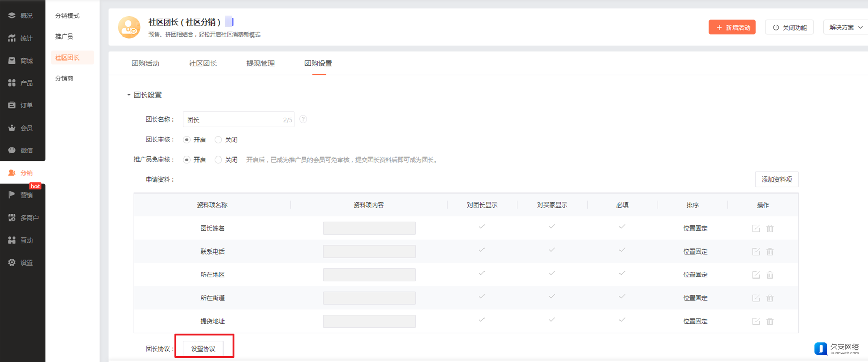Edit the 提货地址 row
The height and width of the screenshot is (362, 868).
pyautogui.click(x=756, y=321)
